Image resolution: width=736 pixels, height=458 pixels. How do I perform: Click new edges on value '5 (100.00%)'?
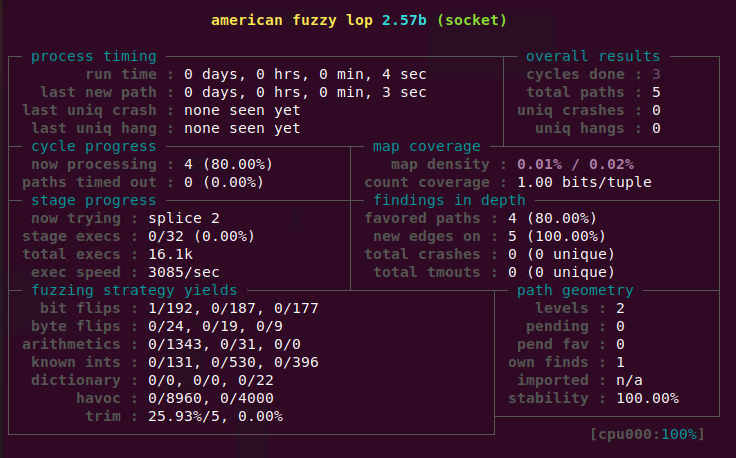(x=557, y=237)
